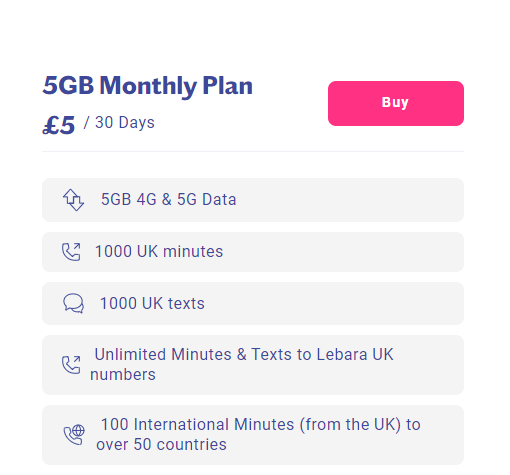Click the chat bubbles icon beside UK texts
This screenshot has height=475, width=510.
pos(73,303)
